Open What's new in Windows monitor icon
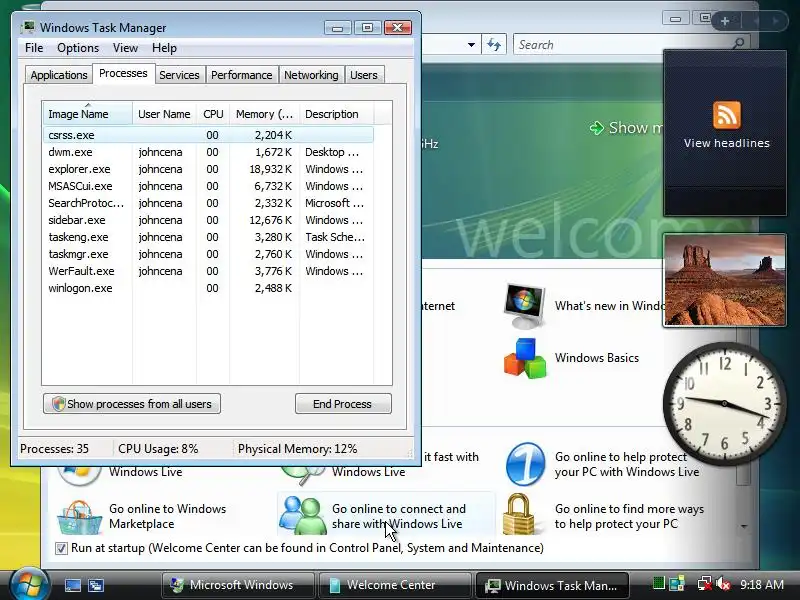 click(524, 306)
